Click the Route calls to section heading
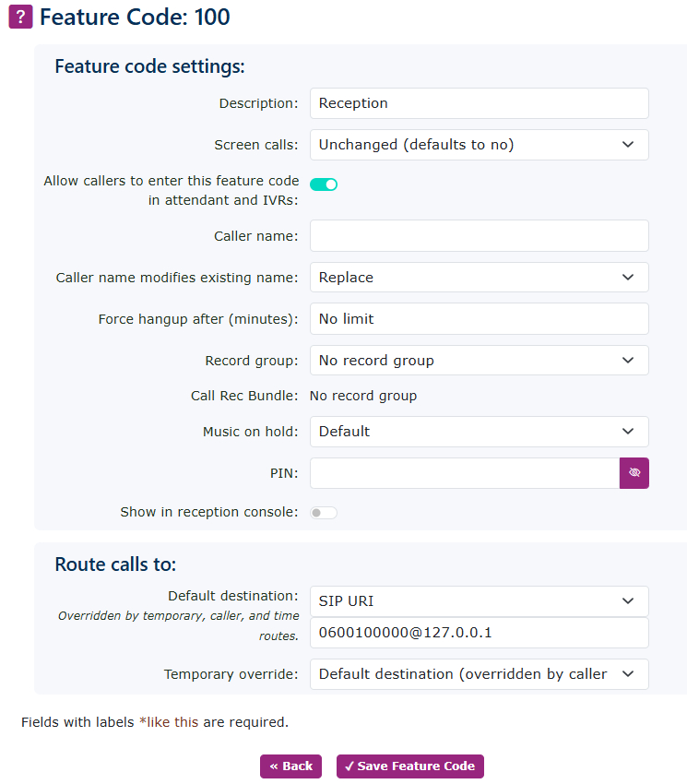This screenshot has height=784, width=687. click(x=115, y=564)
